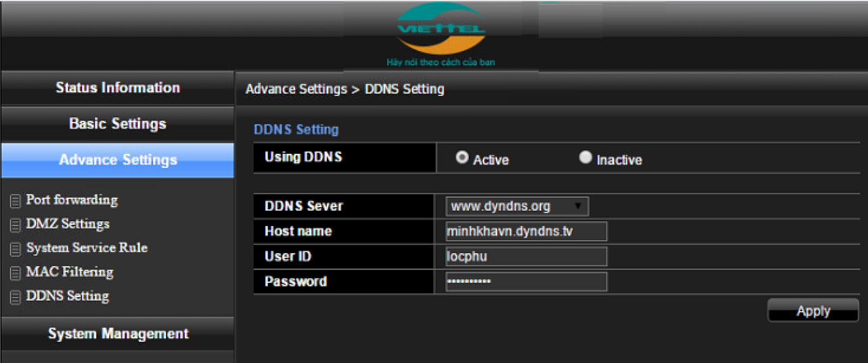Focus the User ID text field

click(526, 257)
